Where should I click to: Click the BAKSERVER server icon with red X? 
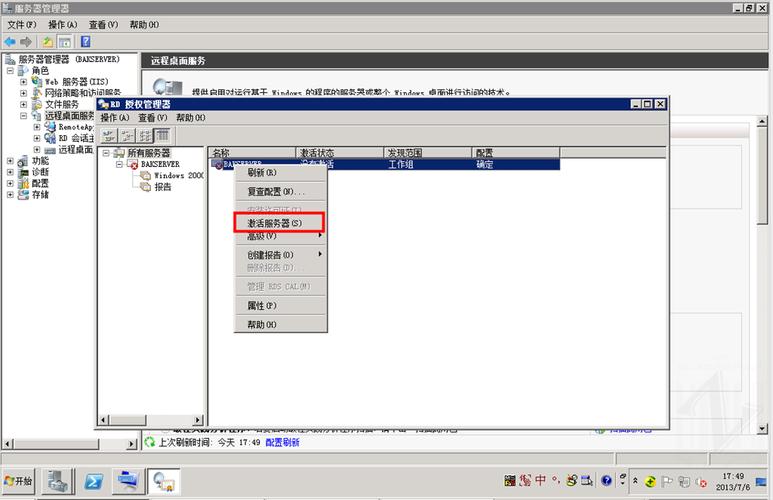click(133, 164)
